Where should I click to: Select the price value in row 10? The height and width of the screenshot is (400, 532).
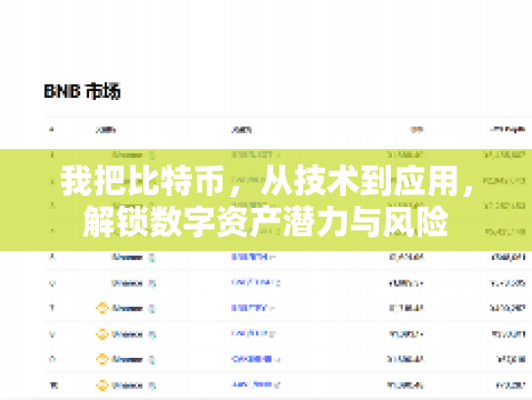[406, 385]
